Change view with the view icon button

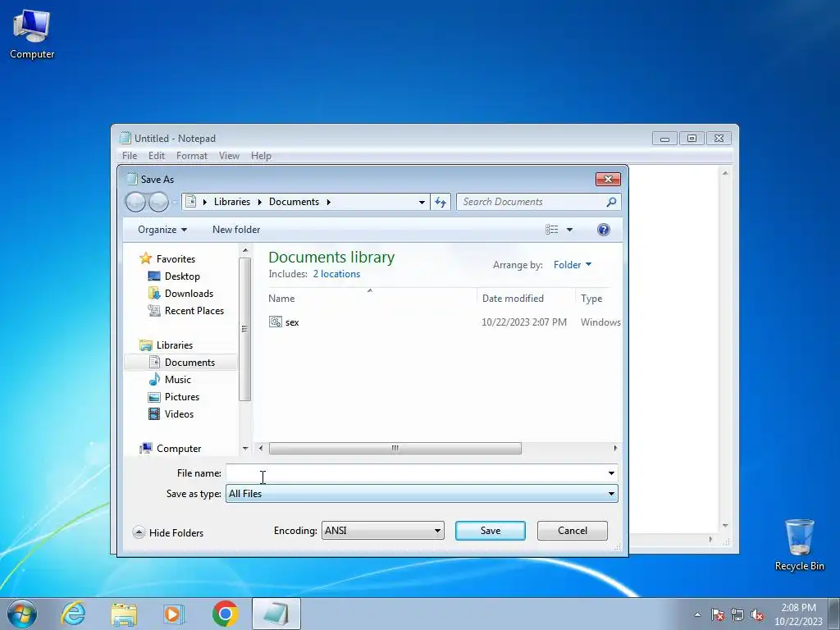pos(552,230)
